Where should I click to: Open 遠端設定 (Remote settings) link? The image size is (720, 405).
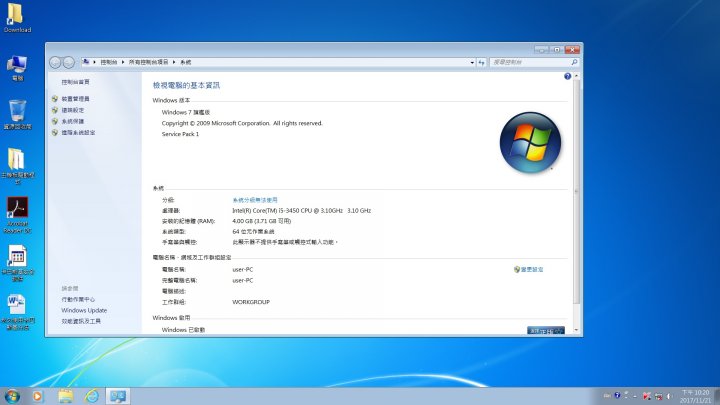(x=73, y=110)
